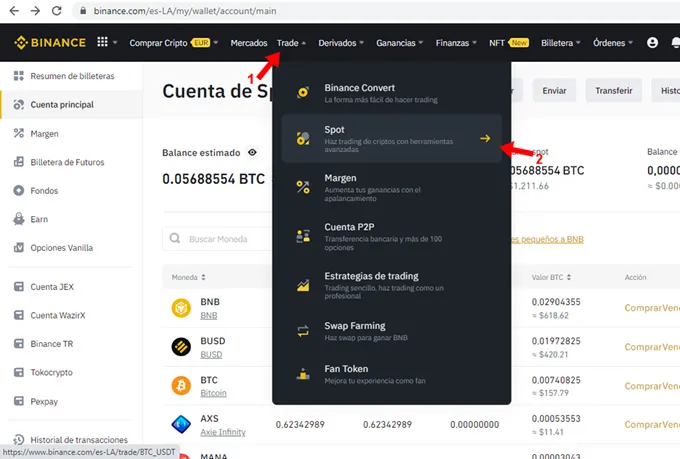The height and width of the screenshot is (459, 680).
Task: Click the Bitcoin coin icon
Action: pyautogui.click(x=181, y=385)
